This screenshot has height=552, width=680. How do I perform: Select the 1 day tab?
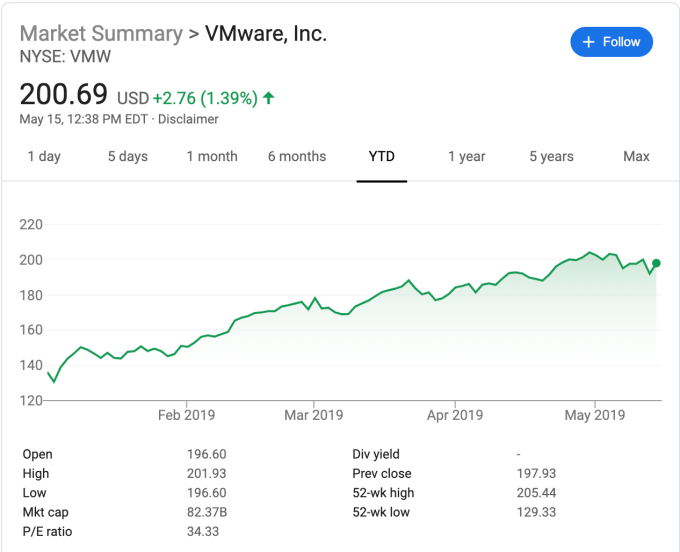point(44,156)
